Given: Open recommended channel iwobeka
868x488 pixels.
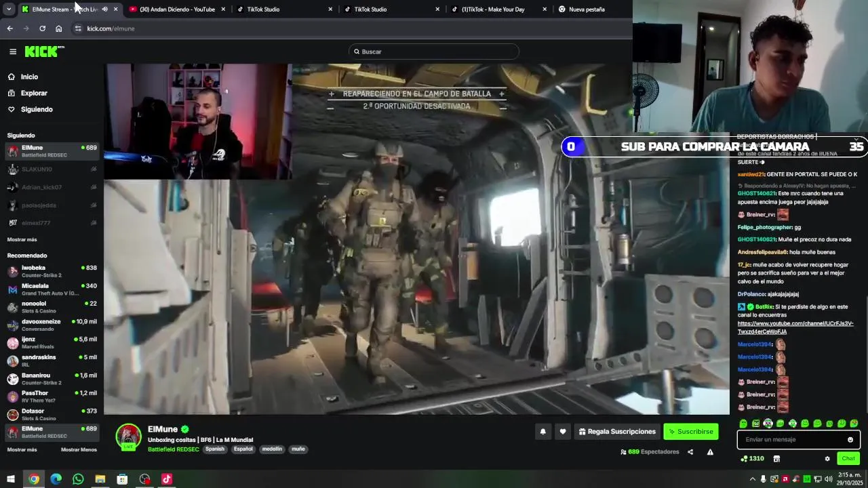Looking at the screenshot, I should point(52,271).
